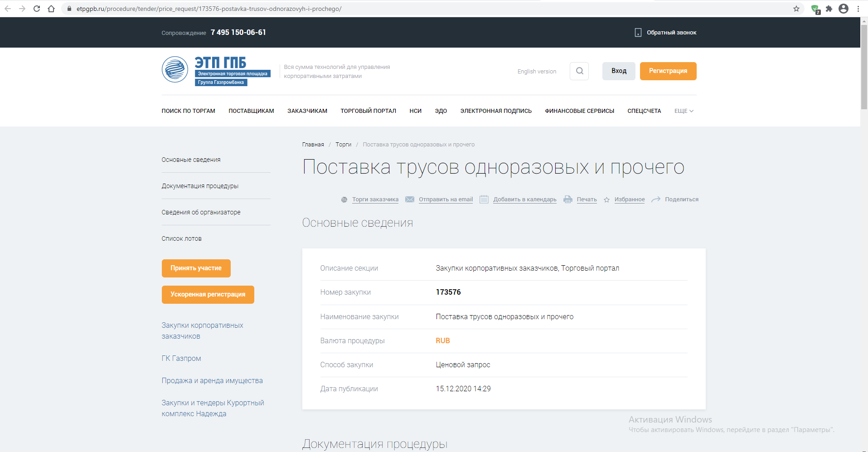
Task: Reload the page with the refresh icon
Action: click(37, 9)
